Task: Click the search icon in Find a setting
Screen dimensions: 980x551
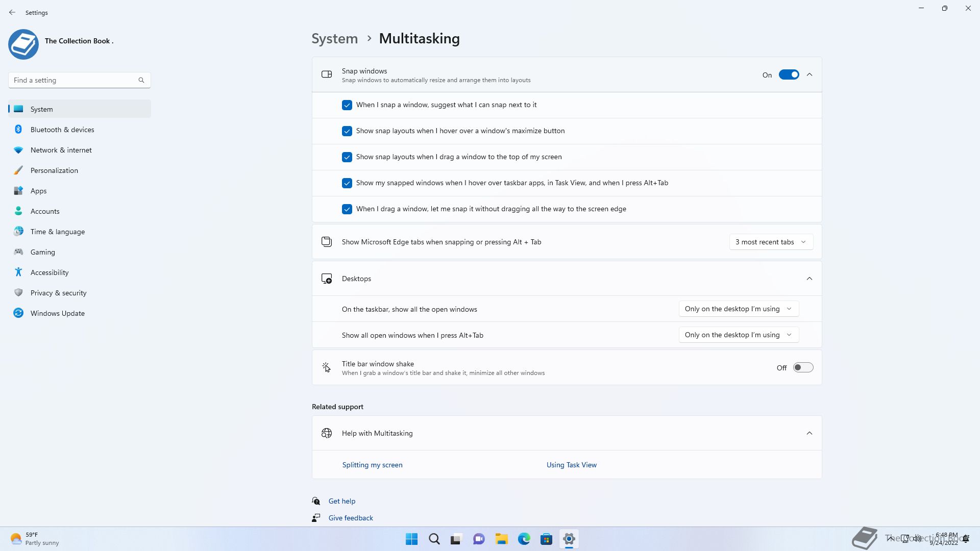Action: (141, 80)
